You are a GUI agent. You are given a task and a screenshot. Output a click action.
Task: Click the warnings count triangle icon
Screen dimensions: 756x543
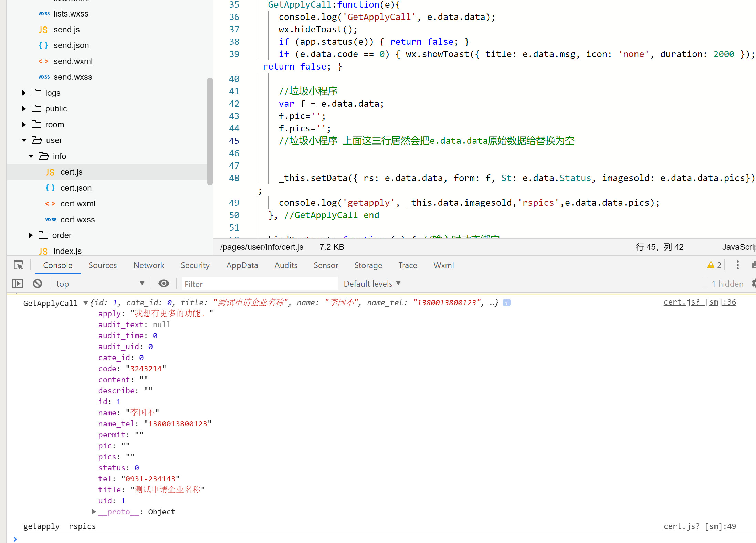pyautogui.click(x=711, y=265)
